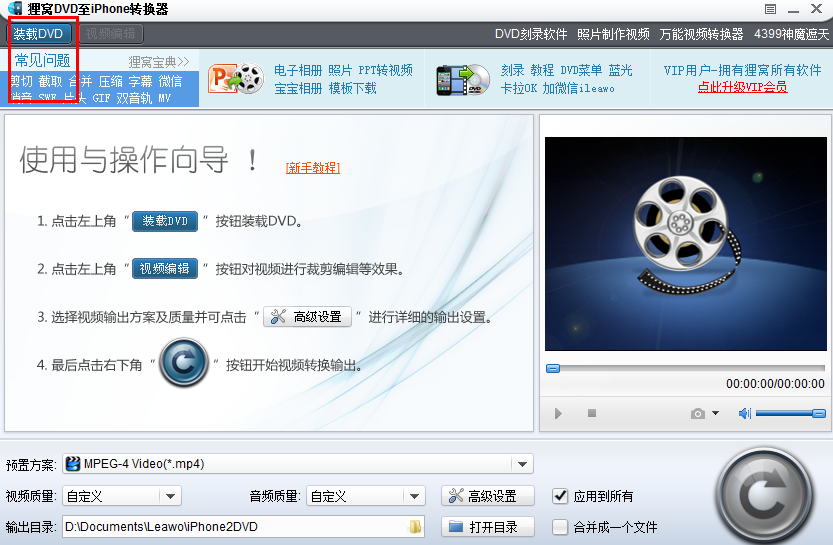This screenshot has height=545, width=833.
Task: Click the 压缩 quick link
Action: pos(110,81)
